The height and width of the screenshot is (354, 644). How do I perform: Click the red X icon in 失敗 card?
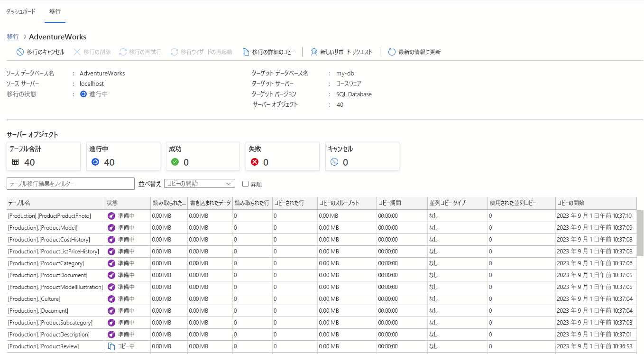click(255, 162)
